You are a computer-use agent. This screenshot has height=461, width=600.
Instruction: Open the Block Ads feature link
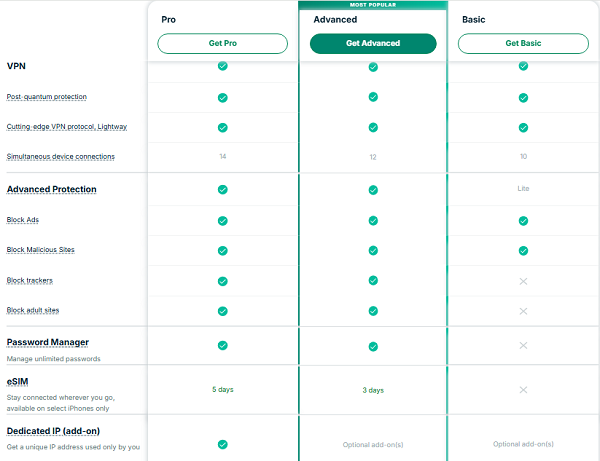[23, 220]
